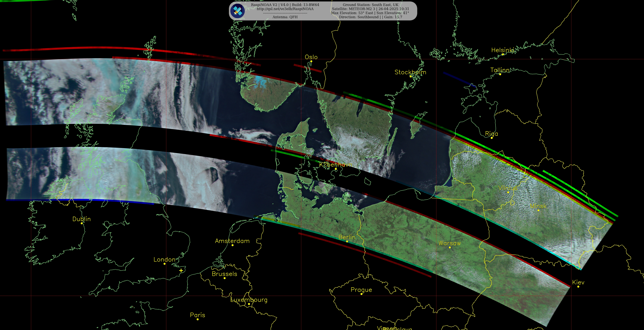Viewport: 644px width, 330px height.
Task: Click the Paris city label
Action: coord(197,315)
